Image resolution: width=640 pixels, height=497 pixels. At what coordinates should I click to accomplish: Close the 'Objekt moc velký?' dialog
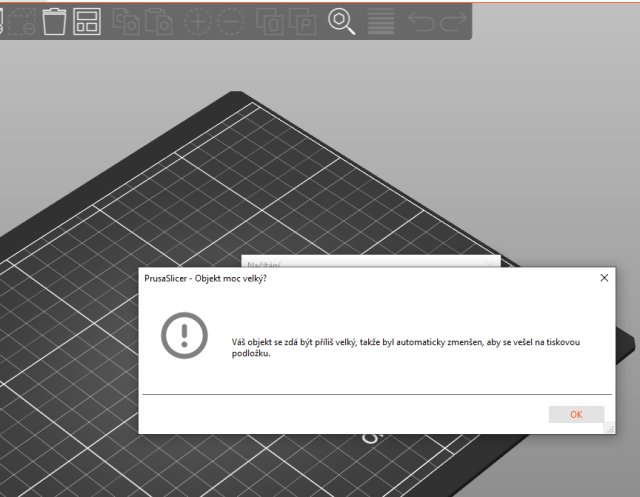(x=604, y=278)
